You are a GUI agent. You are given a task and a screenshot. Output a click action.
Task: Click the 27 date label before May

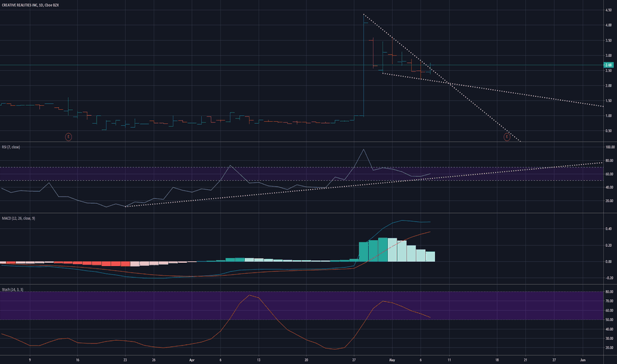pyautogui.click(x=354, y=359)
